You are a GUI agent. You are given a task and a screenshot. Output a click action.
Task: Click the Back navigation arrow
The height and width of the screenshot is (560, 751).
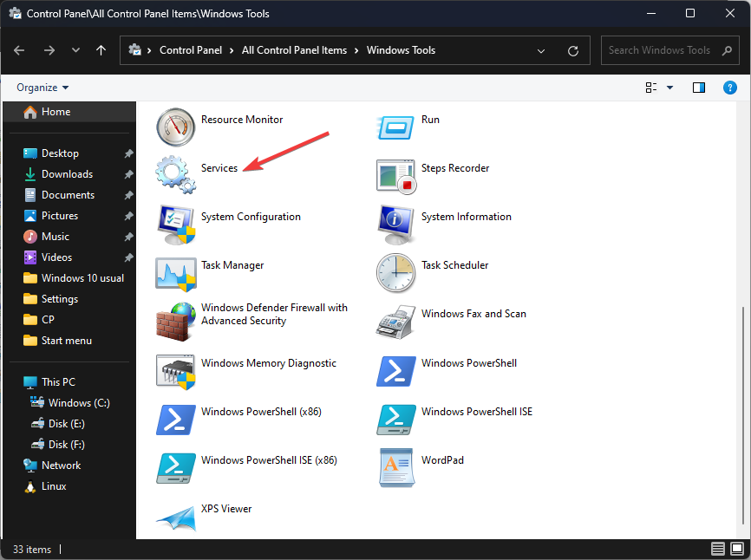(19, 50)
